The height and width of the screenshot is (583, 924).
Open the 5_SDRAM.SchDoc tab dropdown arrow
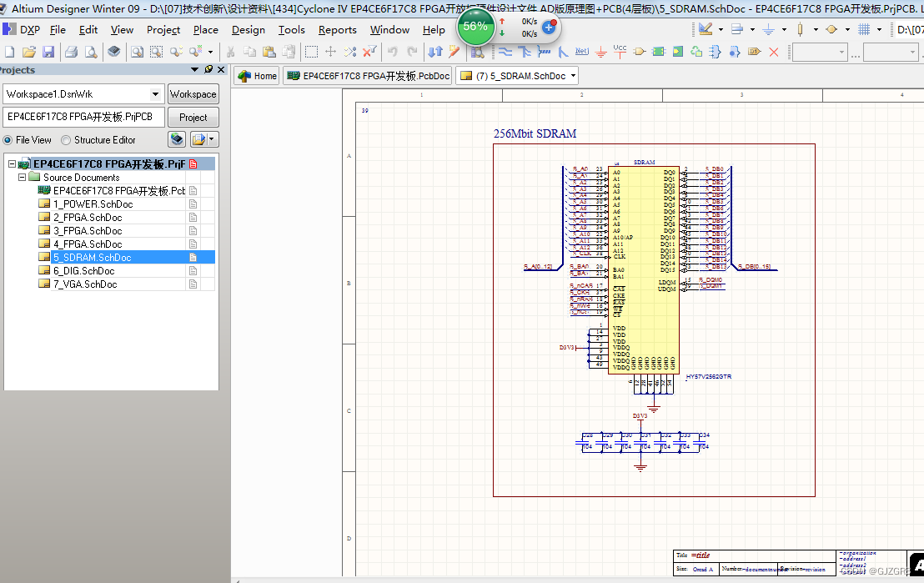(x=574, y=76)
